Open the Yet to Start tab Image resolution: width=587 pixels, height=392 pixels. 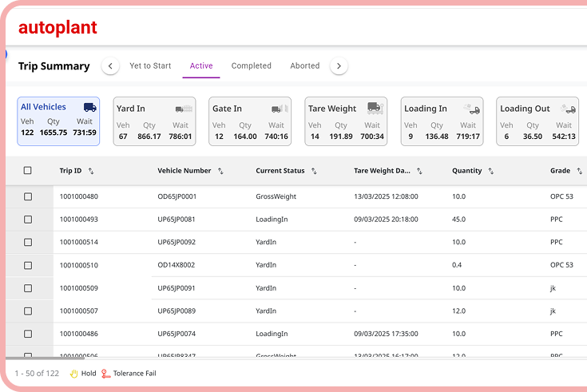pyautogui.click(x=150, y=66)
